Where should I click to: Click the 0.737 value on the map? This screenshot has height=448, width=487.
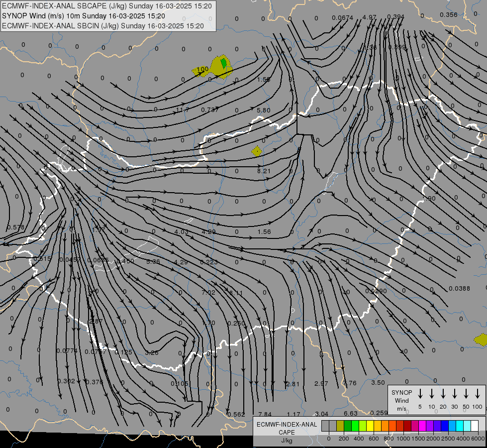coord(210,110)
